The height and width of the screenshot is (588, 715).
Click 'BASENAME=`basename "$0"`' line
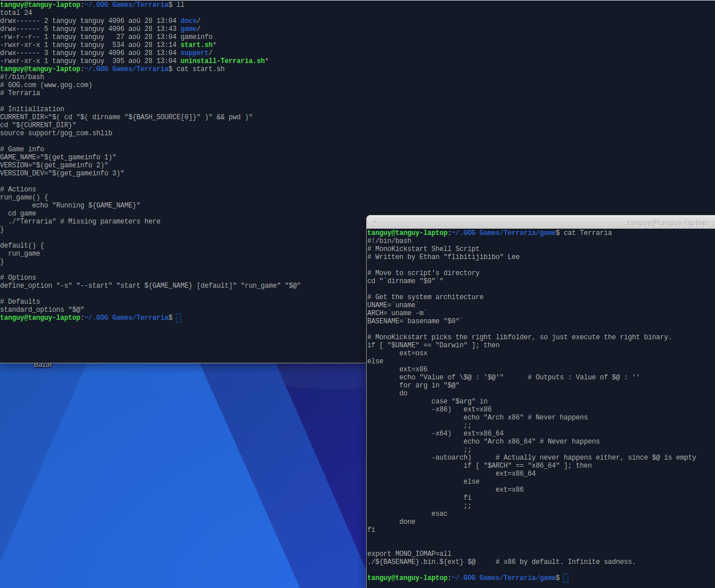click(415, 321)
